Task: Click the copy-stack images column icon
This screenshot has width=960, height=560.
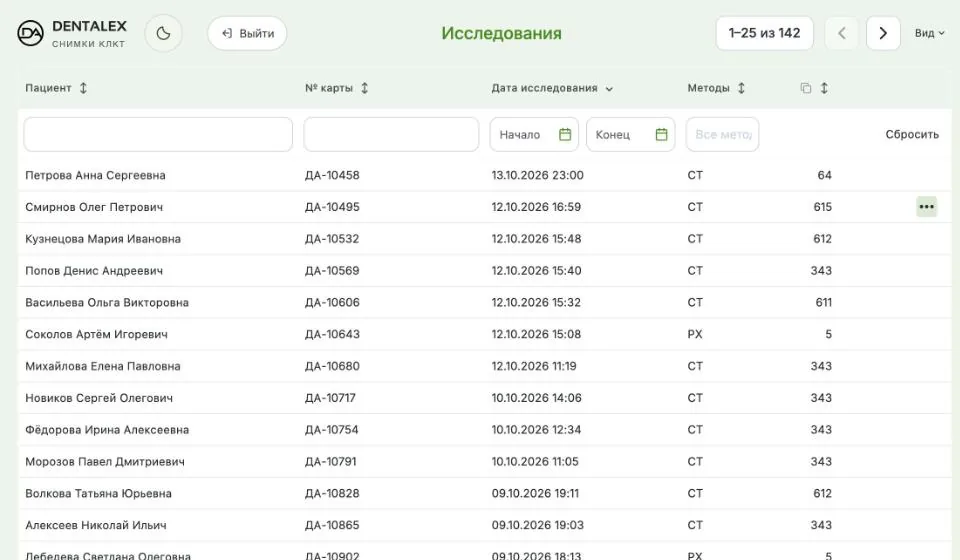Action: 806,88
